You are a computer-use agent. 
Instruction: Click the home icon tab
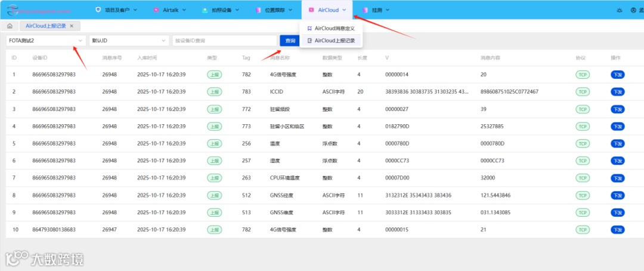[10, 26]
